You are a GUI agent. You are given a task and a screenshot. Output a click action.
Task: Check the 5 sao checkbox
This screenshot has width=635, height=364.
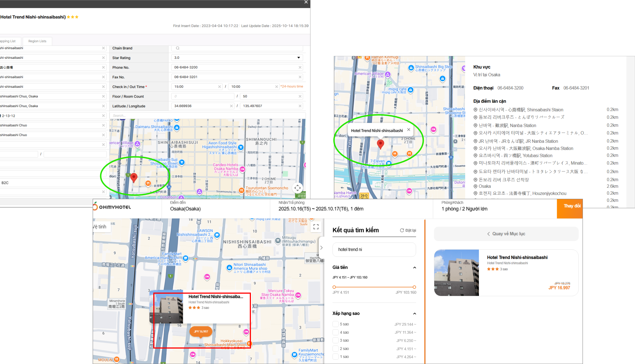coord(335,324)
